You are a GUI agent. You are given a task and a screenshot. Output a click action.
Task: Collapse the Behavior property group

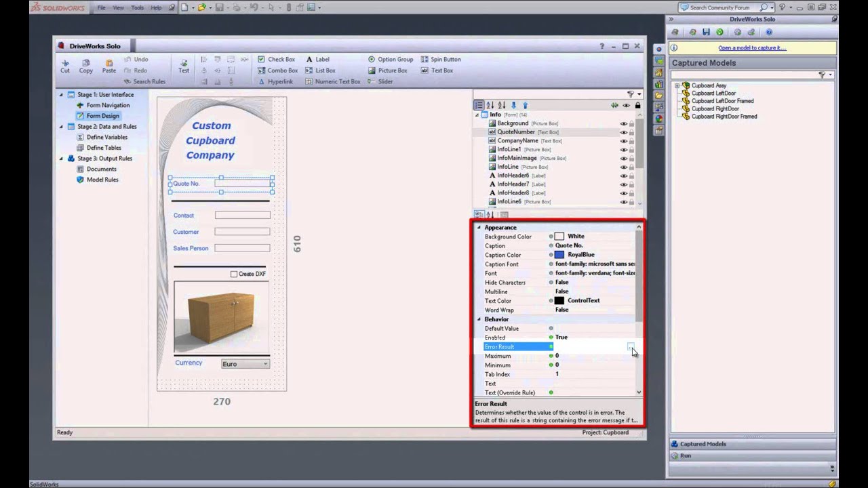[x=479, y=319]
